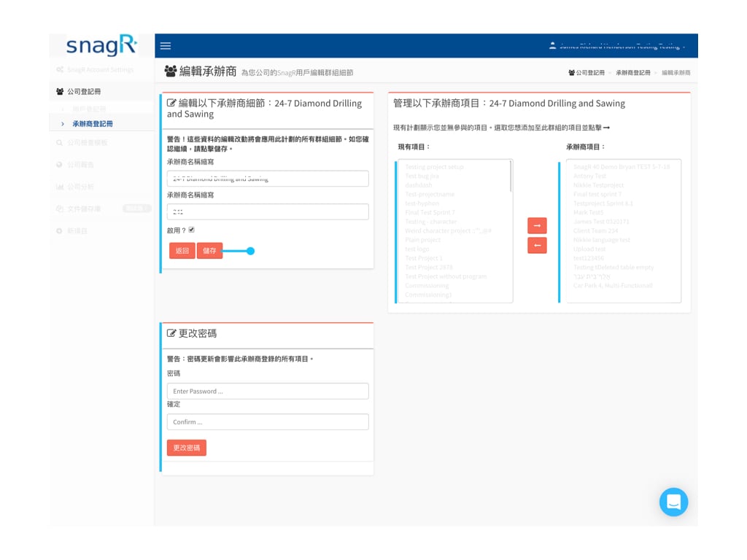Select 'Test Project without program' entry
Screen dimensions: 747x560
446,276
